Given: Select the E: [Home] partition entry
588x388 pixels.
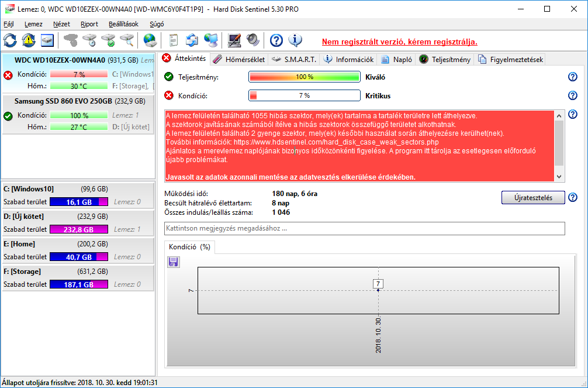Looking at the screenshot, I should coord(78,250).
